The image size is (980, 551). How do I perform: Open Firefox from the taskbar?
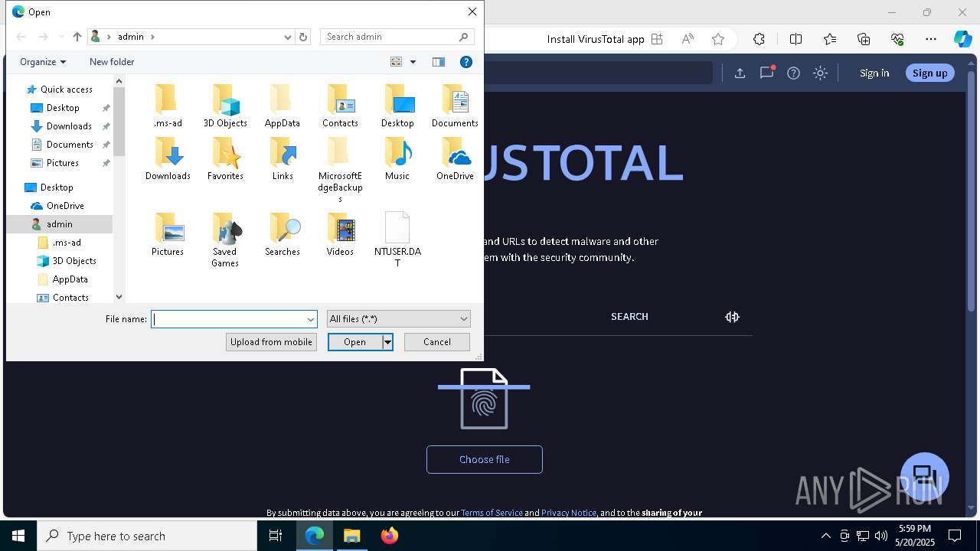click(x=390, y=536)
